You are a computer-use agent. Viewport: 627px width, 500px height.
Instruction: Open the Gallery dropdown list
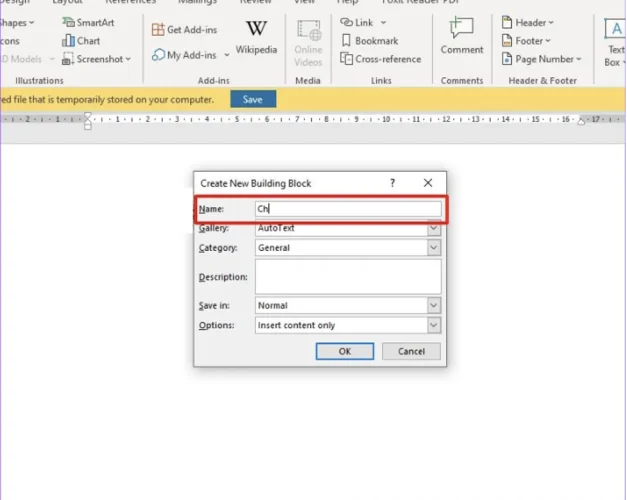pyautogui.click(x=434, y=229)
